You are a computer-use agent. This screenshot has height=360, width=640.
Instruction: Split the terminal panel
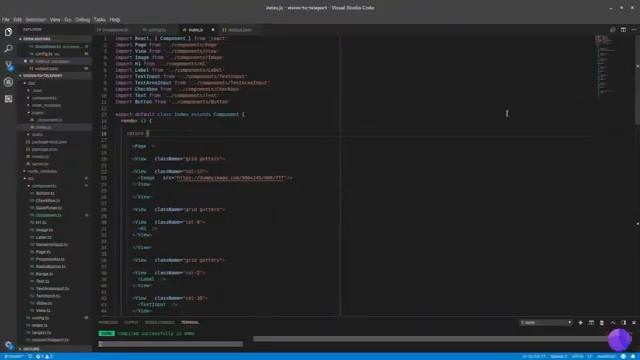tap(591, 322)
